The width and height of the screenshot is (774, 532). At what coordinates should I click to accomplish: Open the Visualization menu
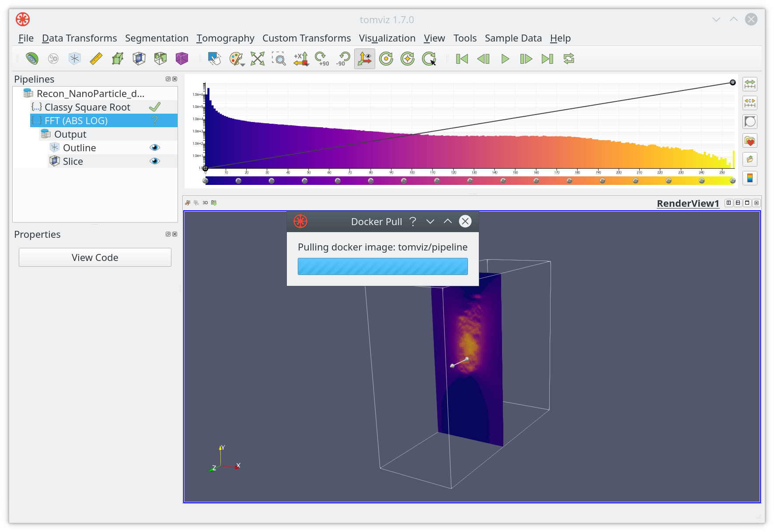pyautogui.click(x=387, y=38)
